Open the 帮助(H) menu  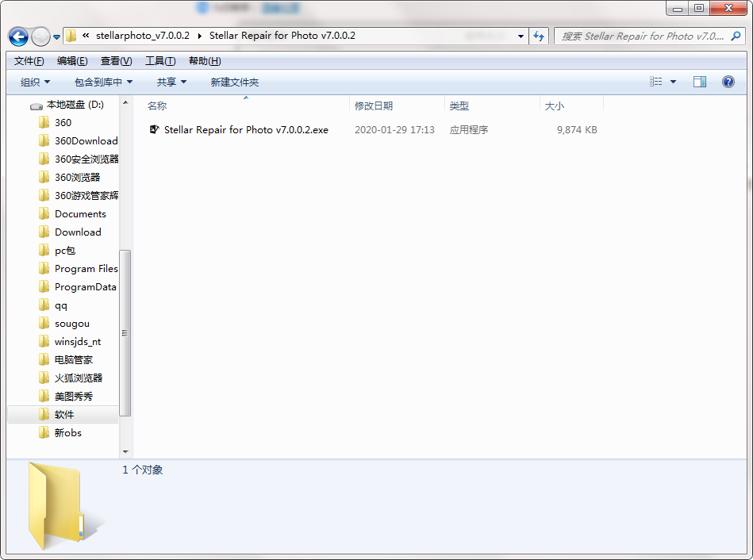(x=205, y=61)
